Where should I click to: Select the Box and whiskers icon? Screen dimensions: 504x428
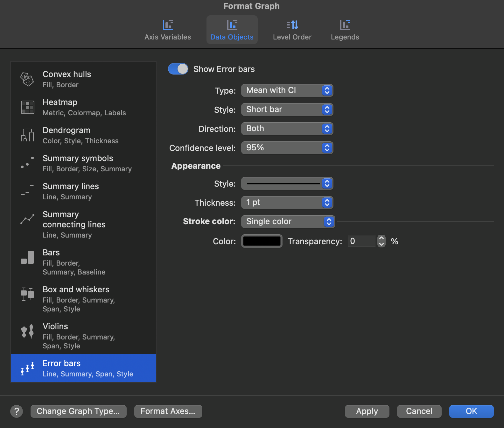point(27,294)
